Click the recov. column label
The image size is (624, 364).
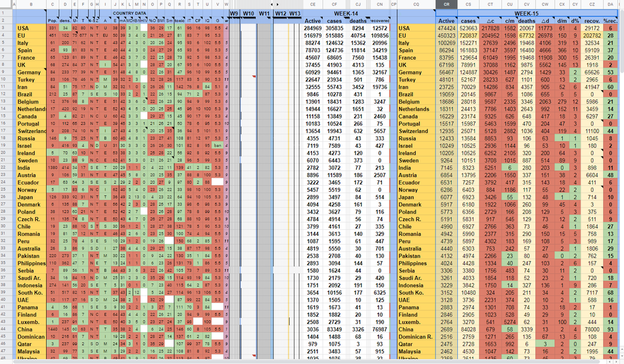[592, 21]
